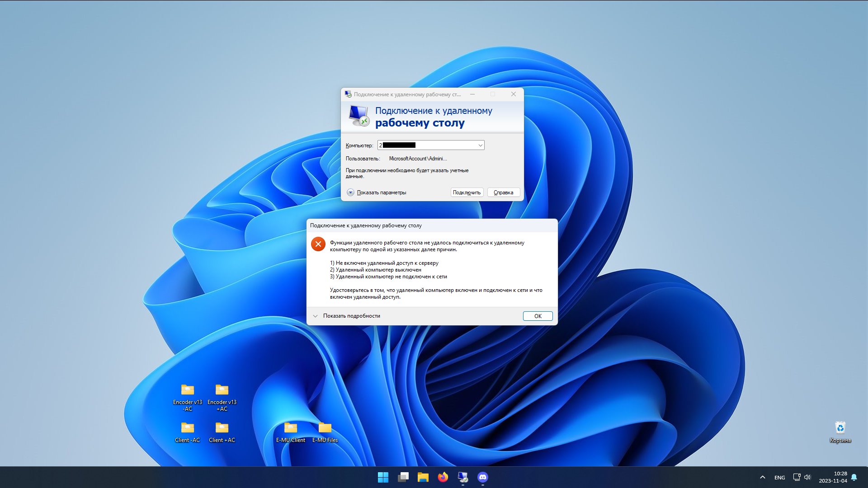Click 'MicrosoftAccount\Admini...' user text
Image resolution: width=868 pixels, height=488 pixels.
click(x=418, y=159)
